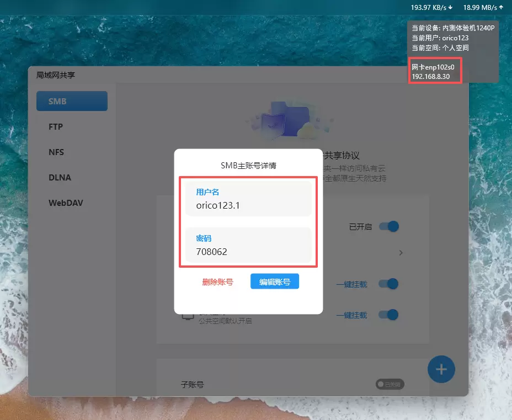Click the 用户名 field showing orico123.1
Screen dimensions: 512x420
point(248,200)
